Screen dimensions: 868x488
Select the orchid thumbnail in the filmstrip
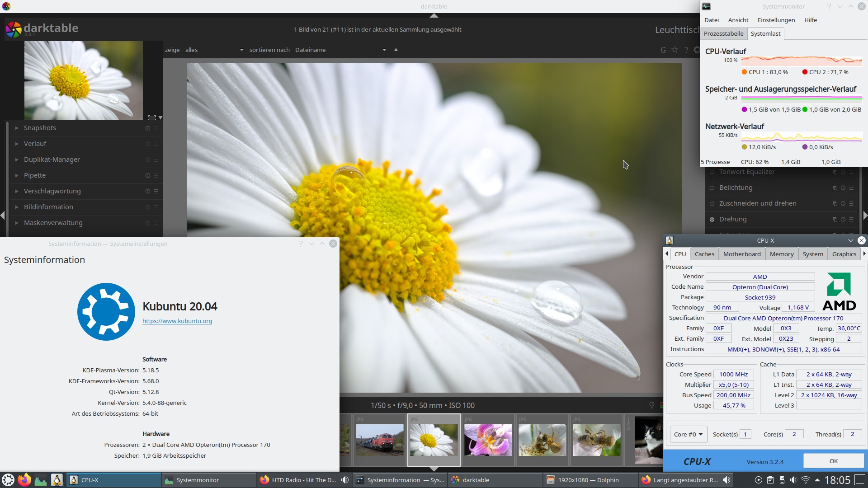pos(488,440)
